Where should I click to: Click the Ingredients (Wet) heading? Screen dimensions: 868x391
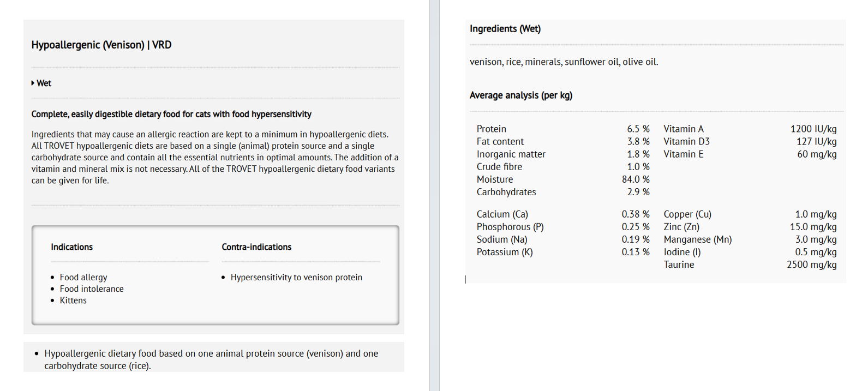point(505,29)
